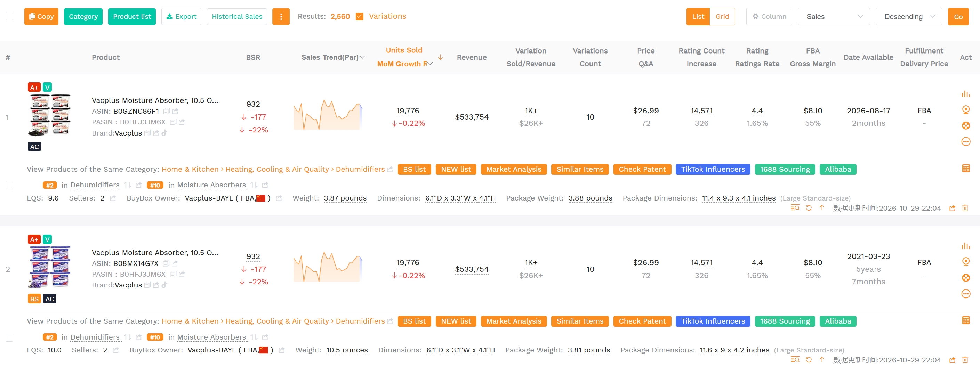Screen dimensions: 980x367
Task: Open calculator table icon in first category row
Action: tap(965, 168)
